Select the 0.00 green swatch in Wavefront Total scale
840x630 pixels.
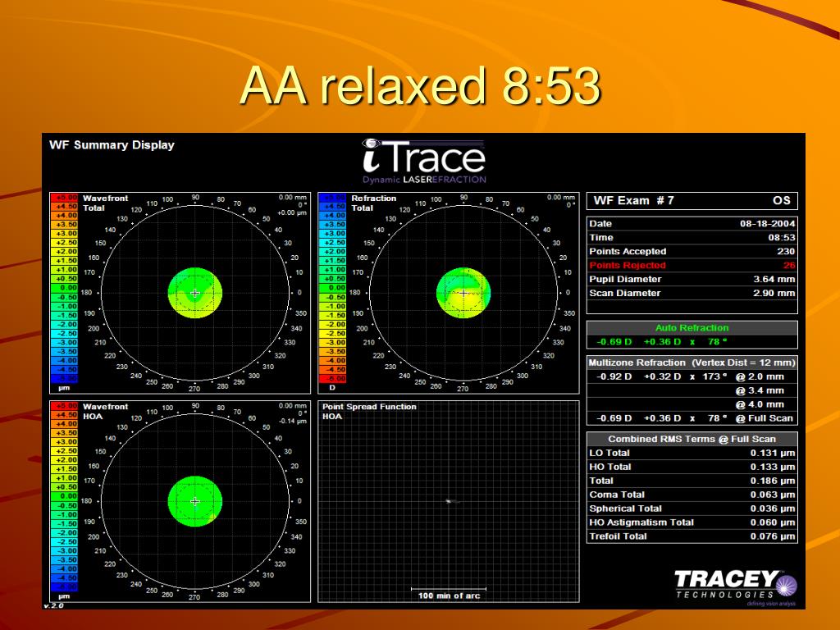coord(64,288)
